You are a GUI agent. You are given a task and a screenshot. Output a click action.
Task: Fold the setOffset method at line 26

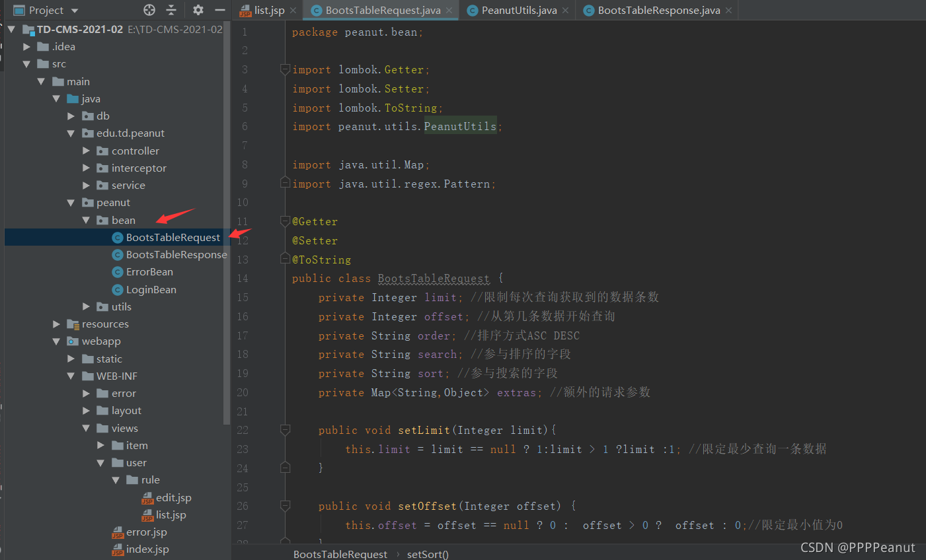click(285, 506)
